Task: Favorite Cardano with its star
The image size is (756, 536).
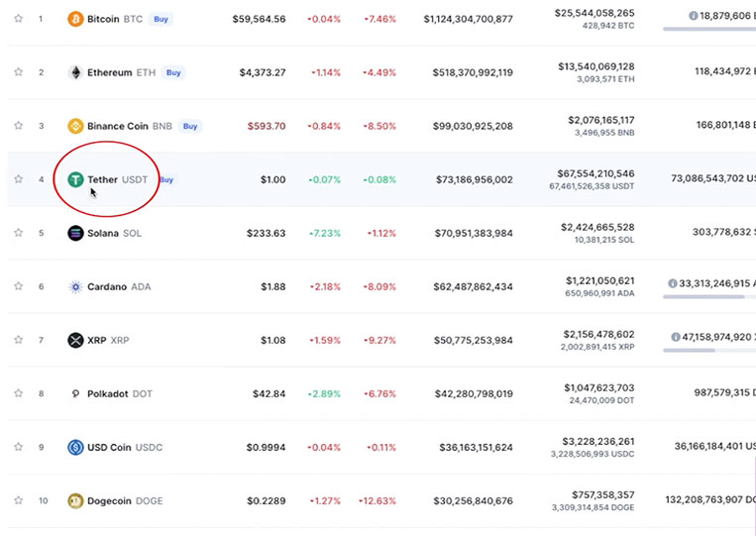Action: [18, 286]
